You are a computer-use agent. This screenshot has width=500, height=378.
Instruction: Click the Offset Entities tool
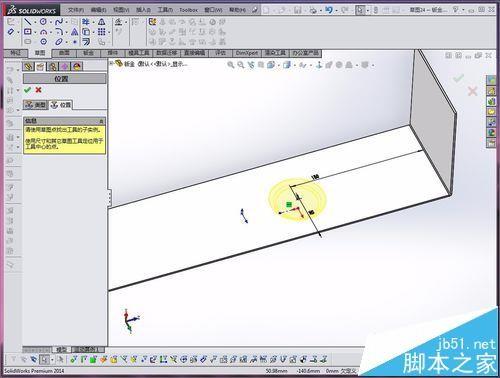click(x=86, y=42)
